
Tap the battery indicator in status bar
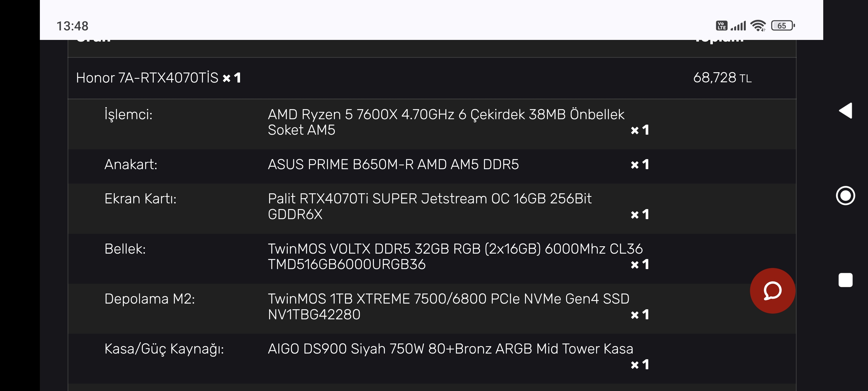[x=783, y=26]
